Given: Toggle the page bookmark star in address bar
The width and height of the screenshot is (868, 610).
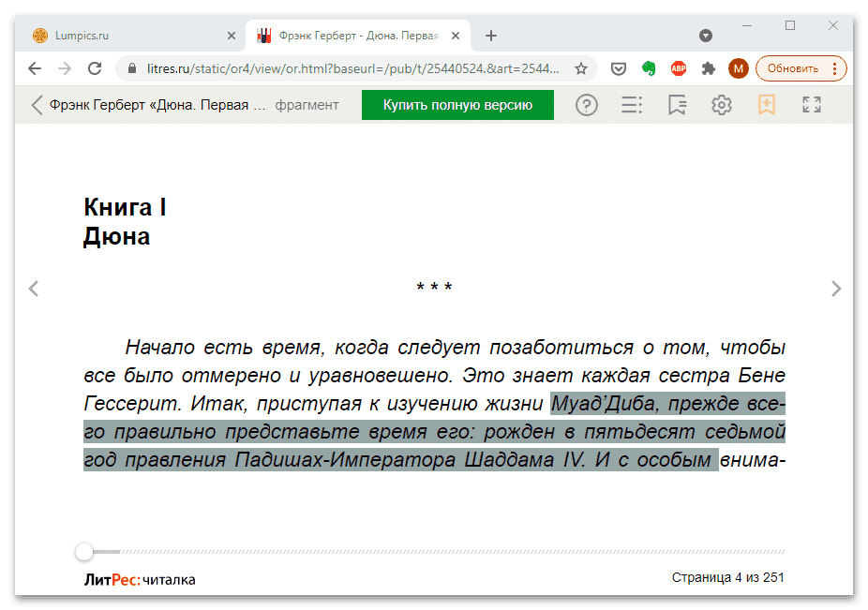Looking at the screenshot, I should (580, 67).
